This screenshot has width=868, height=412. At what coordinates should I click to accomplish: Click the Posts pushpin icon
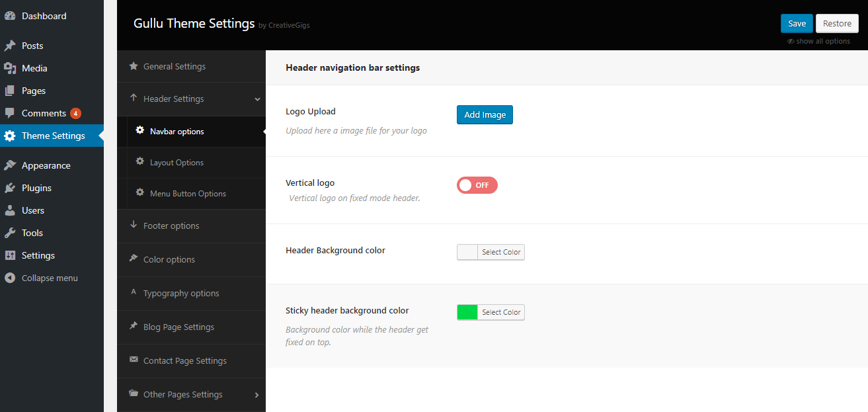coord(10,46)
